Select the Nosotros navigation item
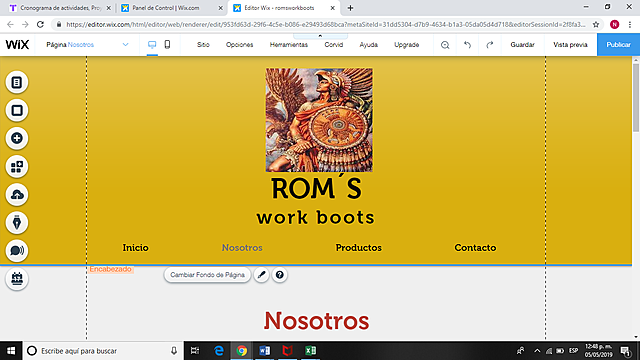Screen dimensions: 640x360 (x=242, y=248)
